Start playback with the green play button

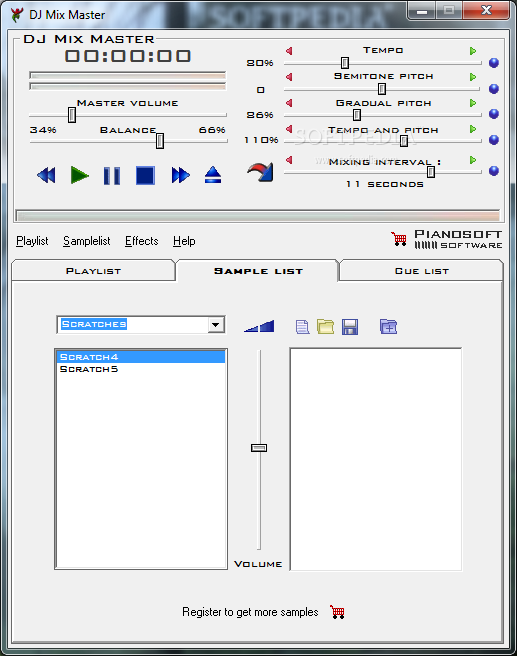tap(79, 175)
